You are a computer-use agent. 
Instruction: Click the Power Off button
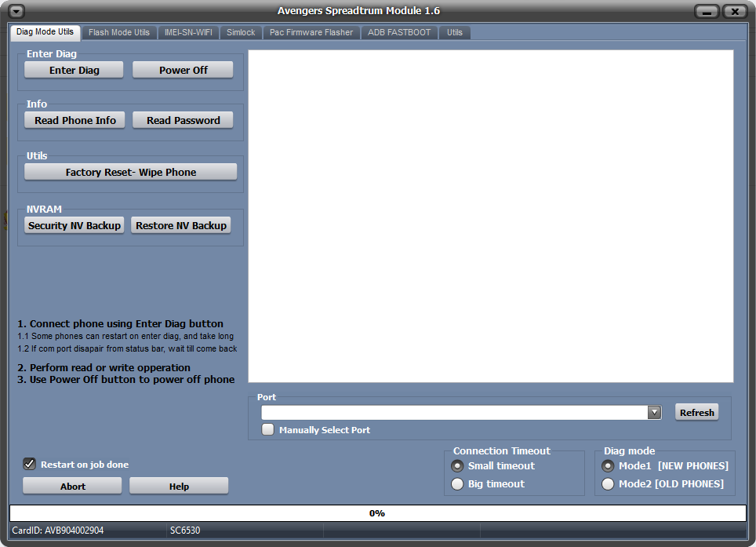point(184,70)
